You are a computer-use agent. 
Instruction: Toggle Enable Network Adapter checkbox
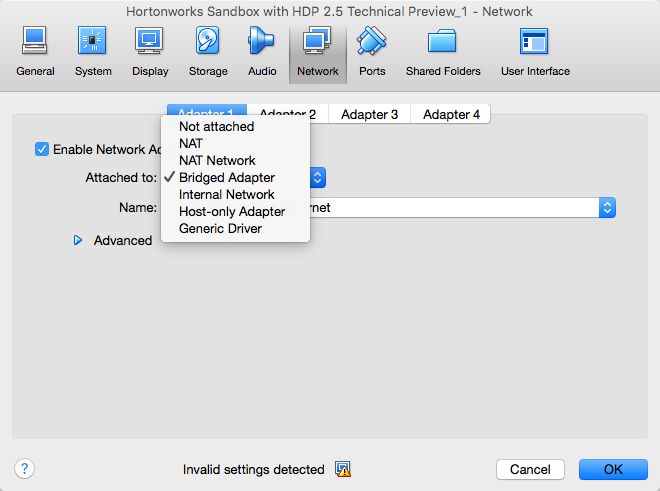(42, 149)
